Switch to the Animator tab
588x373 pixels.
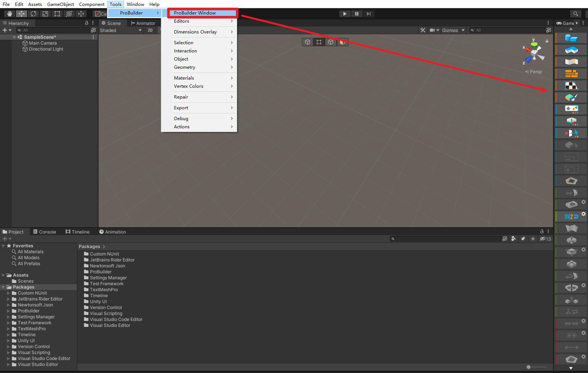[x=143, y=23]
